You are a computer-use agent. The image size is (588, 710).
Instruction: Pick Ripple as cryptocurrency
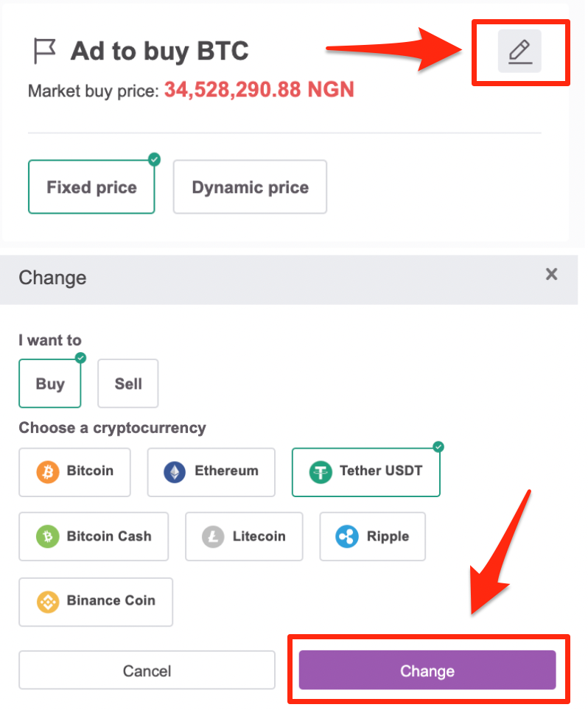point(373,537)
